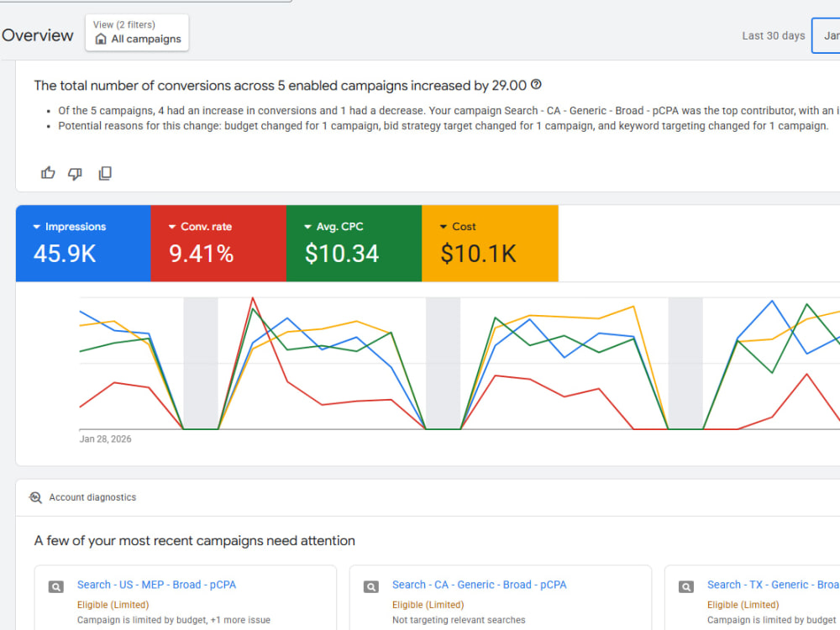Click Eligible (Limited) status on US - MEP card
This screenshot has height=630, width=840.
[113, 605]
